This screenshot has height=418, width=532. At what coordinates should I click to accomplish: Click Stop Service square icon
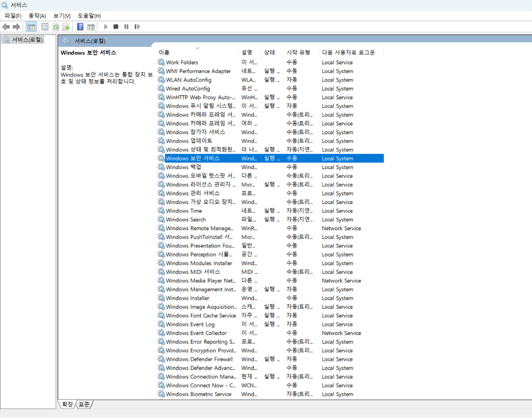116,27
